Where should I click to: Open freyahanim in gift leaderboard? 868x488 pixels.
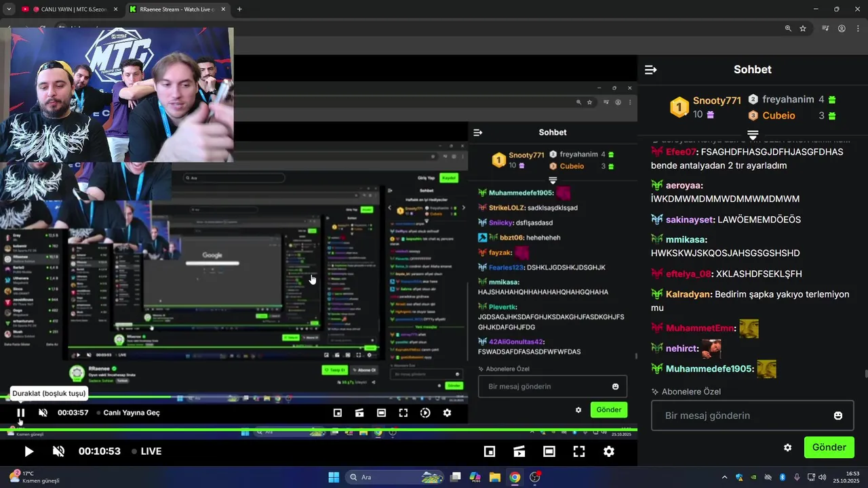coord(788,99)
